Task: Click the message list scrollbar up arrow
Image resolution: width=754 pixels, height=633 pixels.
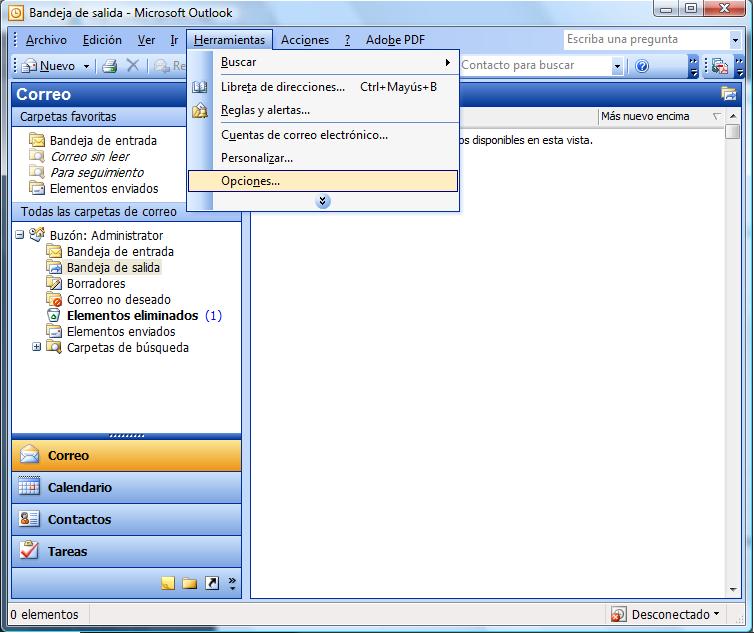Action: click(x=733, y=116)
